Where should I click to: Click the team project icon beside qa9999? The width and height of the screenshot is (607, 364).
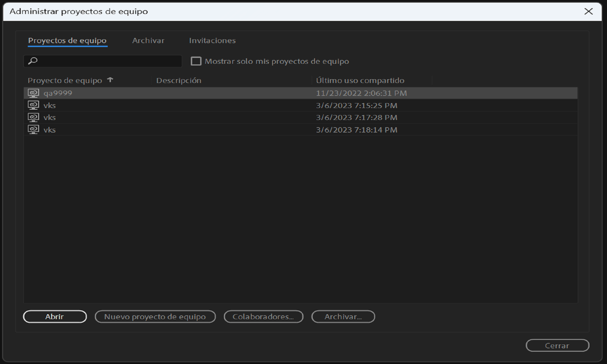point(33,93)
